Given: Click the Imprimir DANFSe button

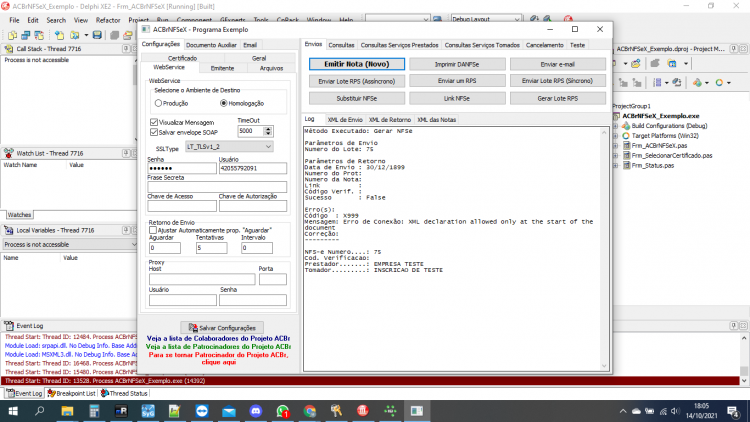Looking at the screenshot, I should (457, 64).
